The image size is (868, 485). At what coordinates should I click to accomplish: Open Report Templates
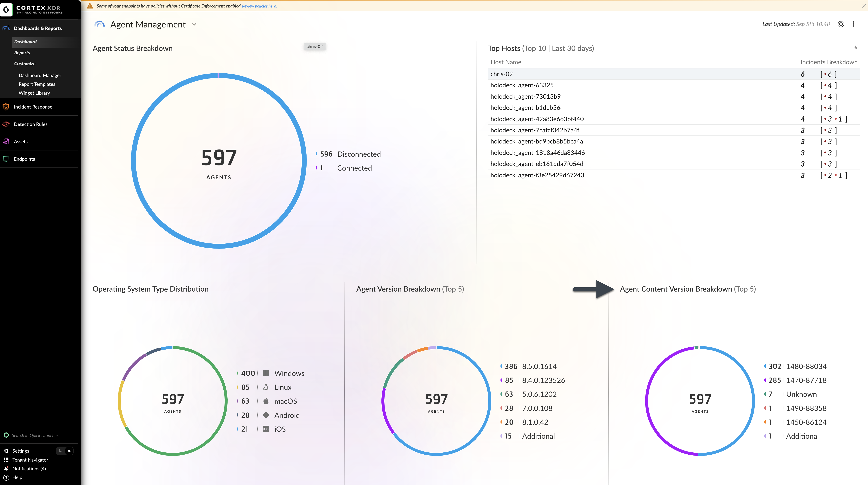(x=37, y=84)
